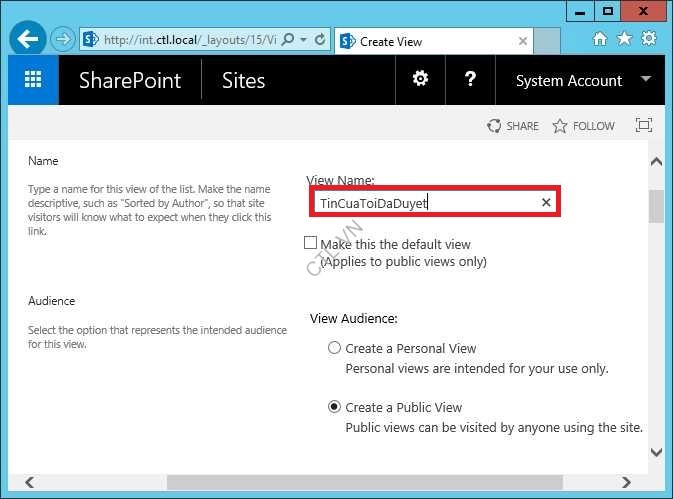Expand the System Account dropdown
The height and width of the screenshot is (499, 673).
click(645, 80)
